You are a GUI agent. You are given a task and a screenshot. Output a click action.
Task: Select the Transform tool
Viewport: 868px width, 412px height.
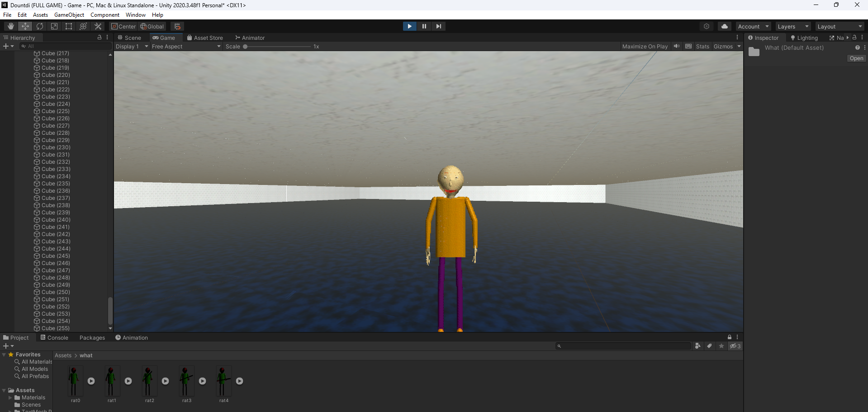pyautogui.click(x=83, y=26)
